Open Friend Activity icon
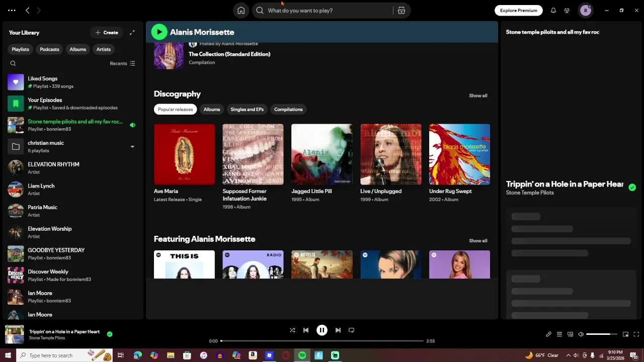 pyautogui.click(x=567, y=11)
